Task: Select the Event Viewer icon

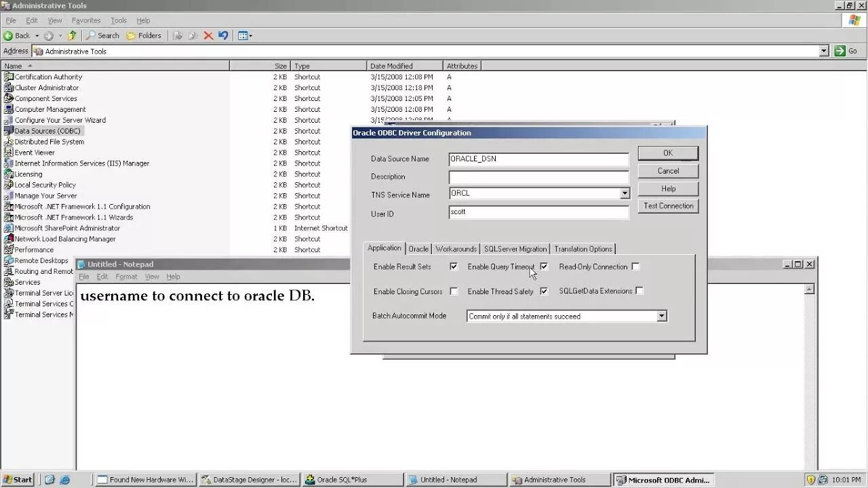Action: click(9, 152)
